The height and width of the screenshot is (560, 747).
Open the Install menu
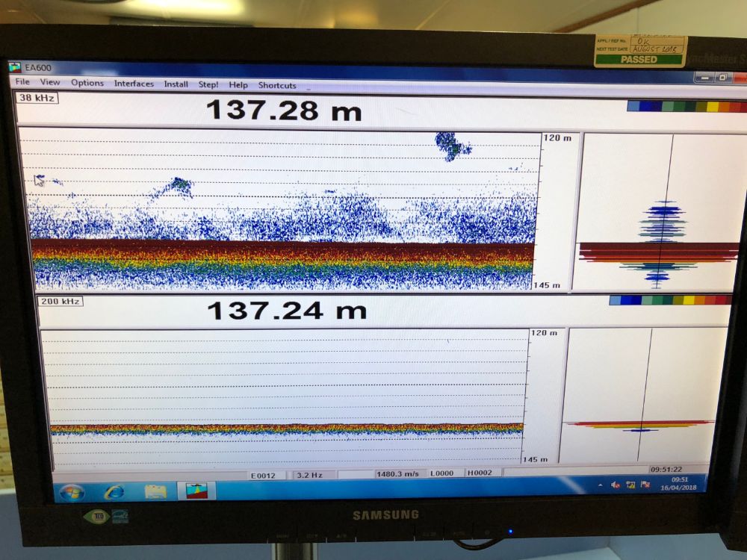point(176,84)
